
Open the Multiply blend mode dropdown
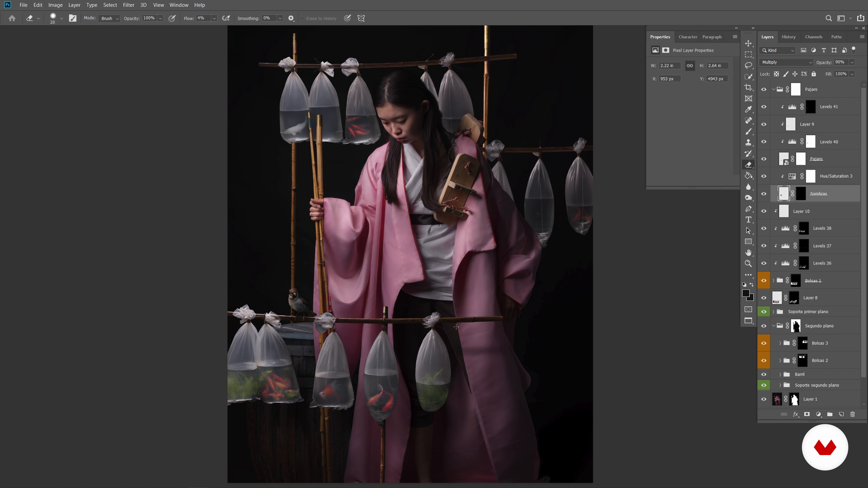click(x=786, y=62)
